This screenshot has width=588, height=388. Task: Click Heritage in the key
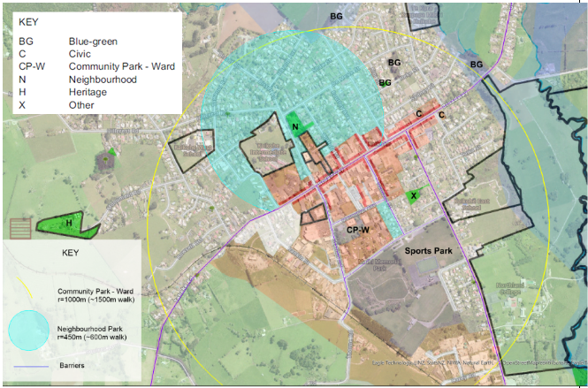click(88, 92)
